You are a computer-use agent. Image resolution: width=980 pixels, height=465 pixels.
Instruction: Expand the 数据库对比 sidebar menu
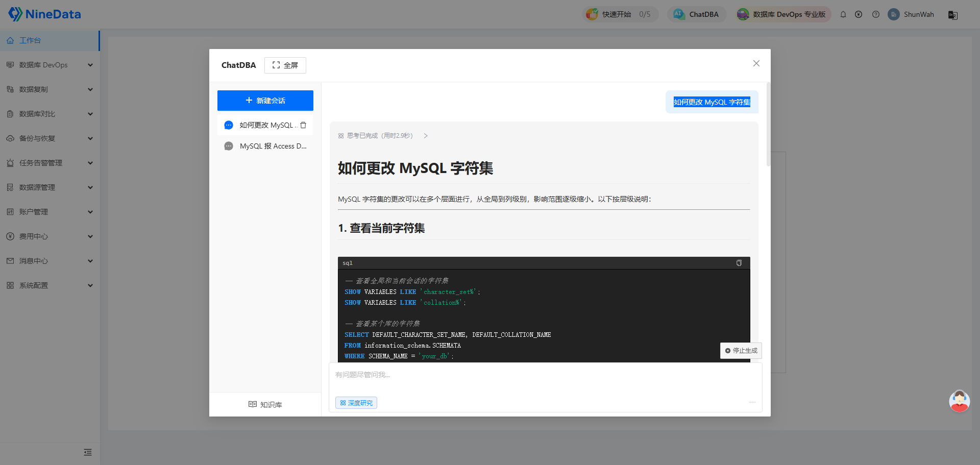tap(50, 114)
